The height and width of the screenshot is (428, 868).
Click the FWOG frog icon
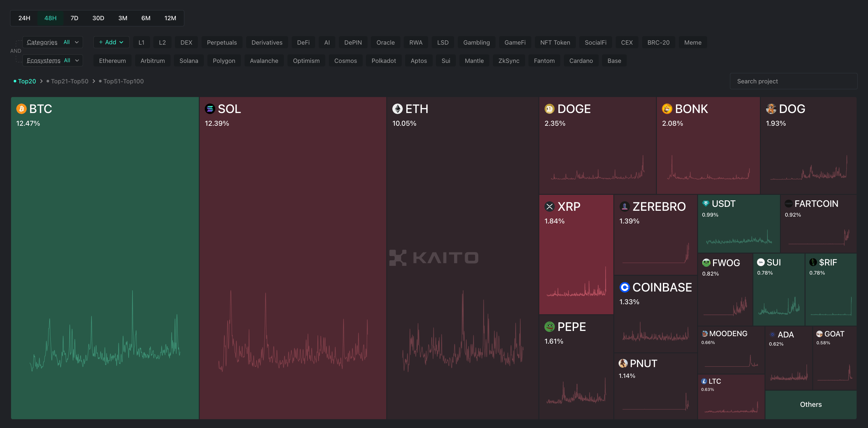point(706,263)
